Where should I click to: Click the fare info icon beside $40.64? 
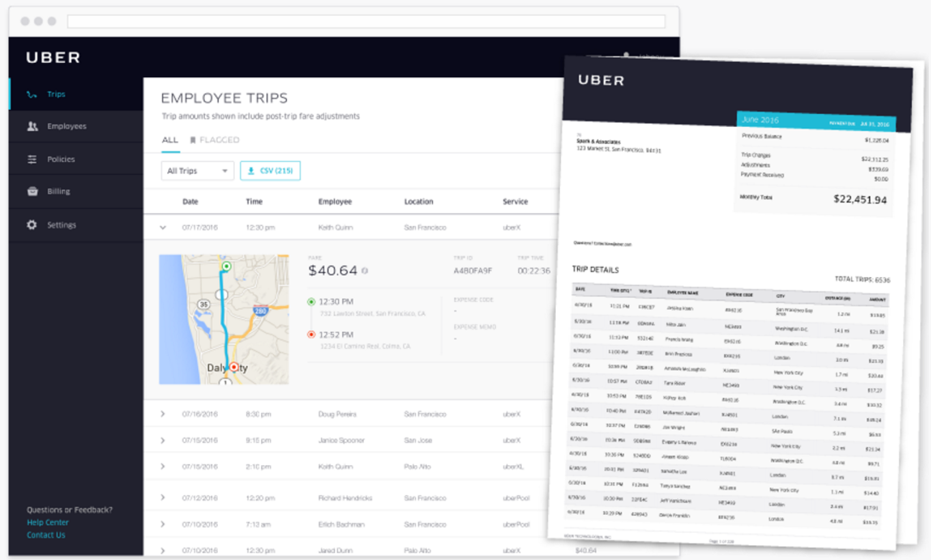(365, 271)
